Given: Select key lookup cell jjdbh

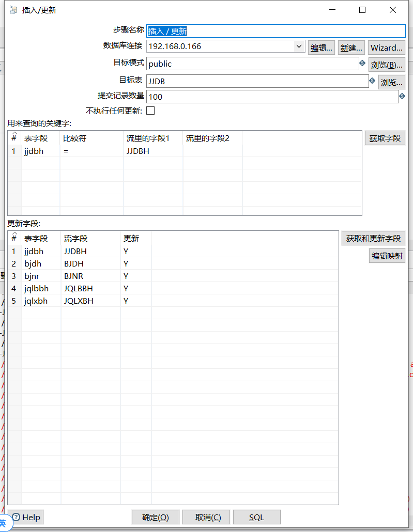Looking at the screenshot, I should click(x=40, y=151).
